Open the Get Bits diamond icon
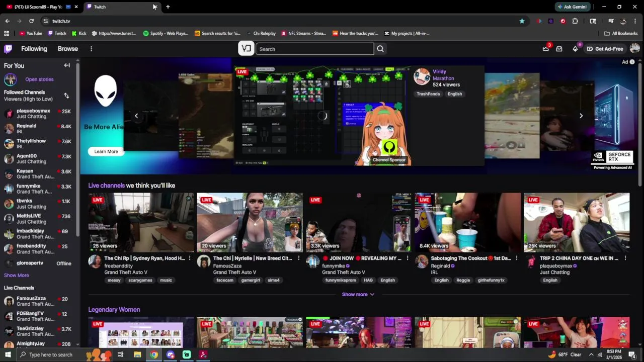Image resolution: width=644 pixels, height=362 pixels. point(575,49)
